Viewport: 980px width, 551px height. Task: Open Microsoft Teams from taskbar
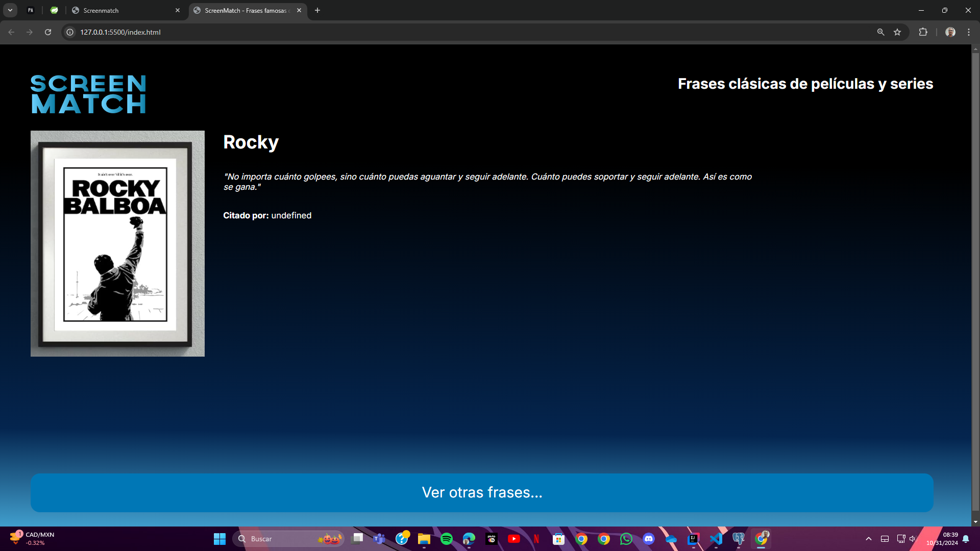click(x=379, y=539)
